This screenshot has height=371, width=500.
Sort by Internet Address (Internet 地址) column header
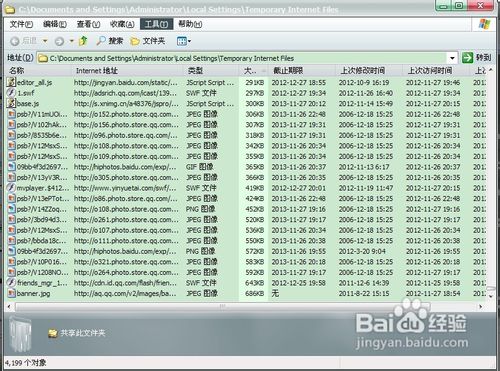(128, 71)
